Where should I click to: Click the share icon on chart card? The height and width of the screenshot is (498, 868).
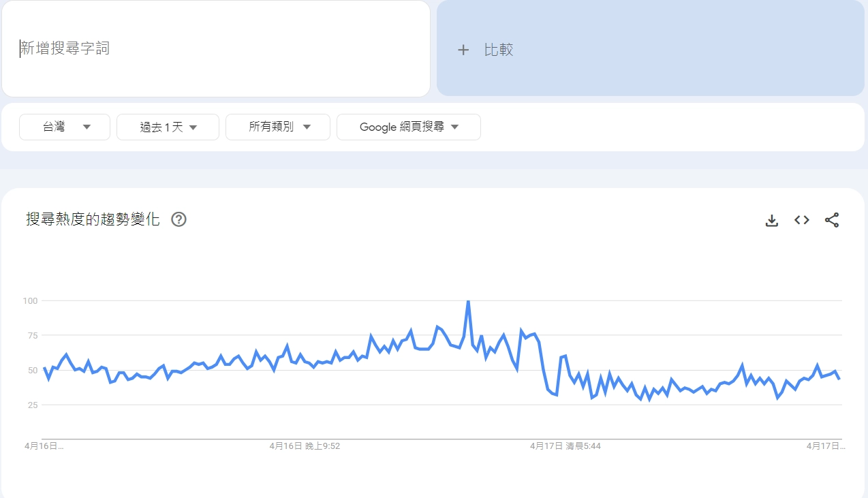tap(832, 220)
